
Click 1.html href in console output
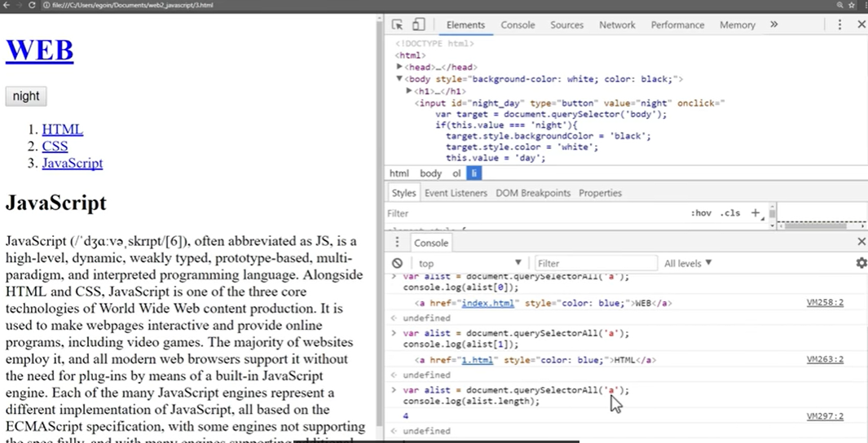(x=477, y=360)
